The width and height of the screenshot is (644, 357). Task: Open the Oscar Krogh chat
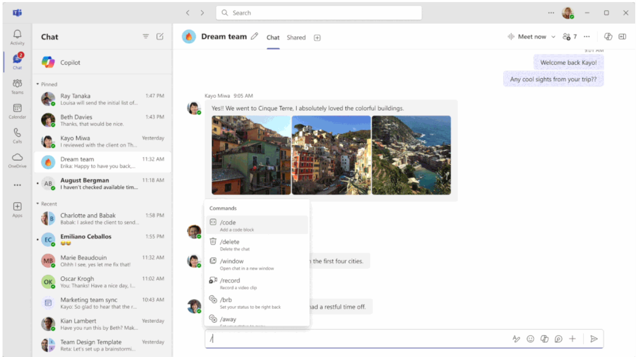coord(102,282)
